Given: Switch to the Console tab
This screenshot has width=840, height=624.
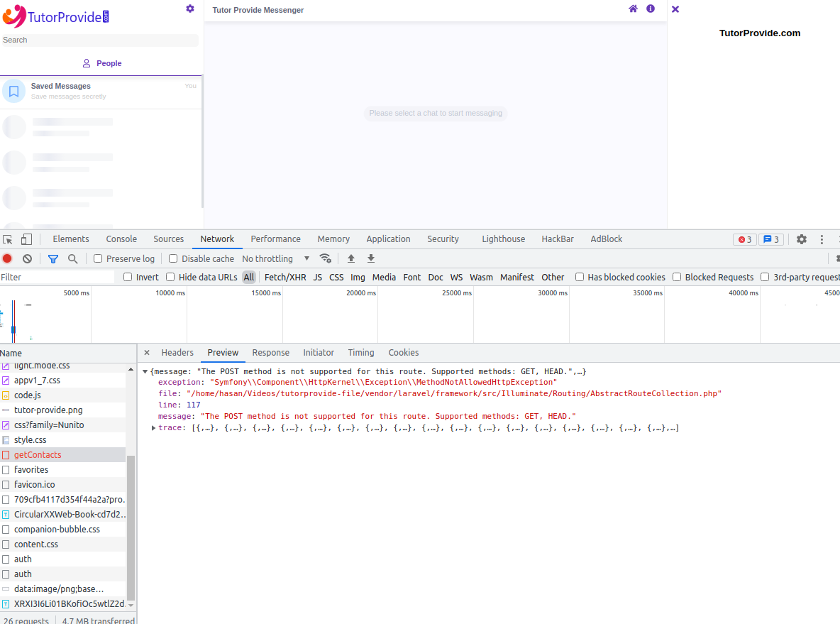Looking at the screenshot, I should [121, 239].
